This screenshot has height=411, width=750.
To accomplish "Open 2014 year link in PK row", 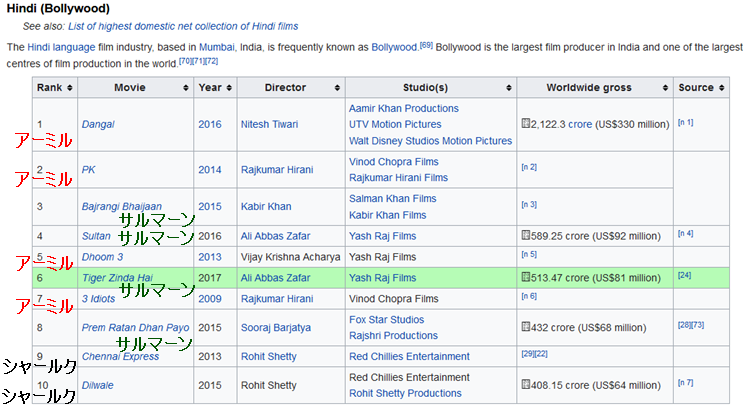I will [210, 170].
